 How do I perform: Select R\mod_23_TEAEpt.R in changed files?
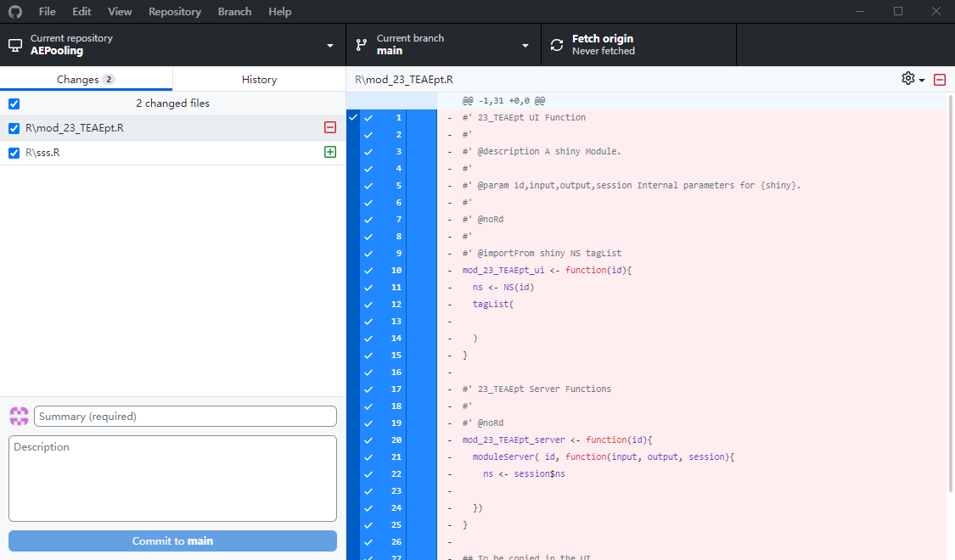click(x=172, y=128)
